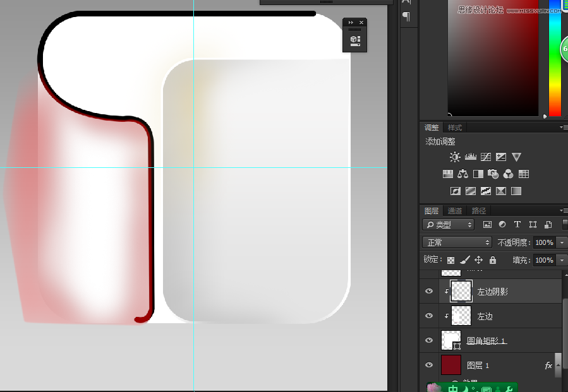
Task: Hide the 图层 1 layer
Action: [429, 365]
